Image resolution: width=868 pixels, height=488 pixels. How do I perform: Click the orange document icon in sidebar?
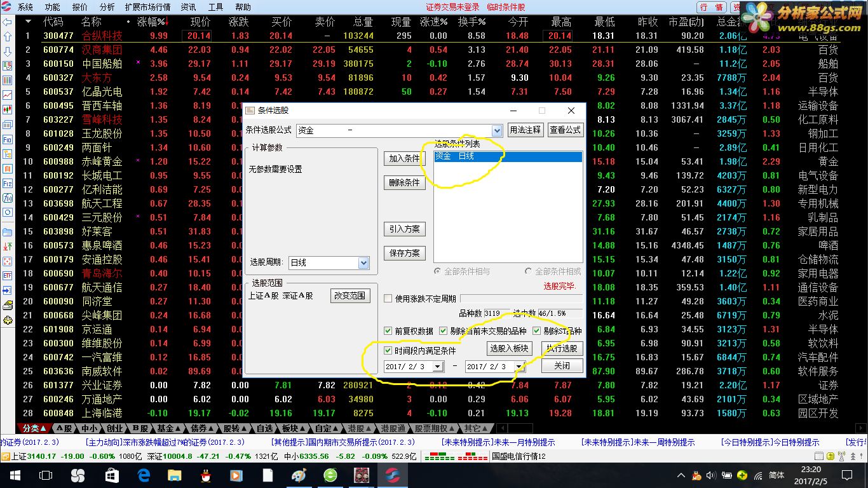8,169
